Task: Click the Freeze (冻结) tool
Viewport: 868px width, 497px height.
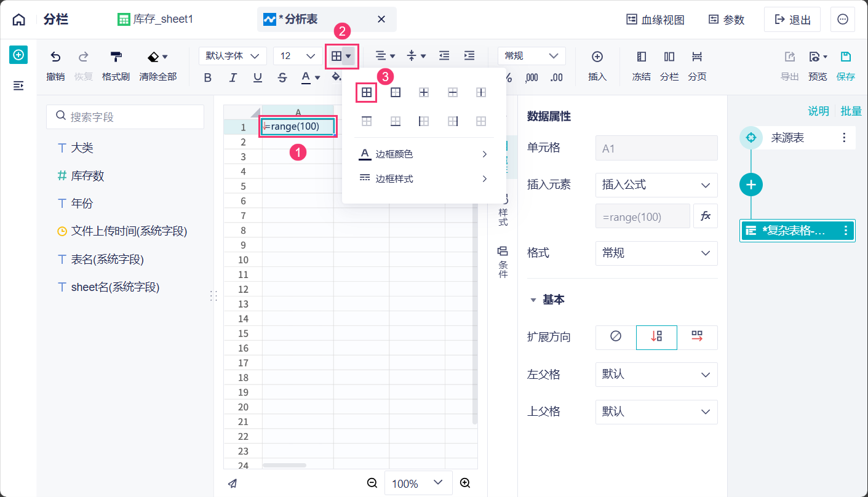Action: 642,66
